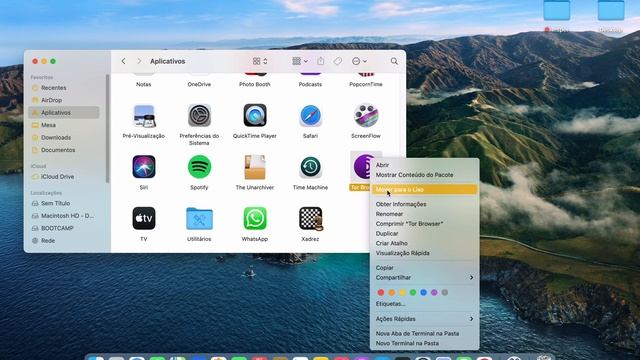The height and width of the screenshot is (360, 640).
Task: Apply the red tag color
Action: click(x=381, y=292)
